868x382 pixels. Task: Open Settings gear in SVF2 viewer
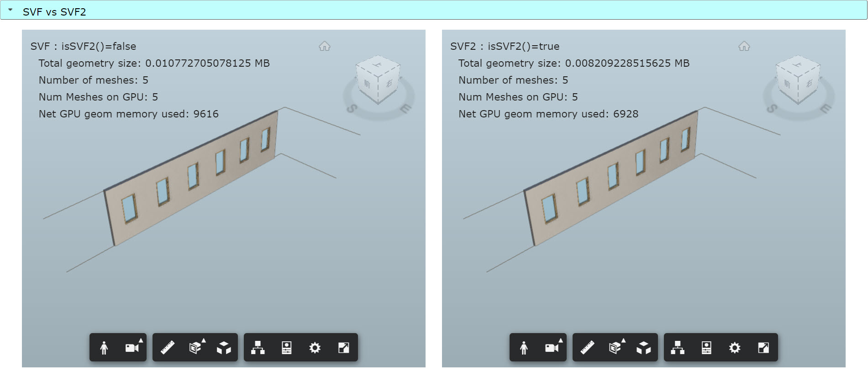pos(735,348)
